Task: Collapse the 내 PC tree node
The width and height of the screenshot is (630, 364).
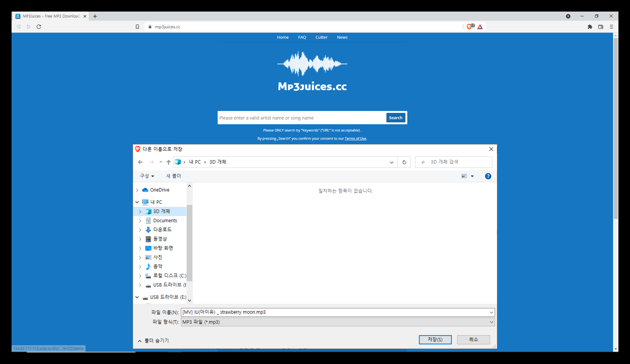Action: coord(137,202)
